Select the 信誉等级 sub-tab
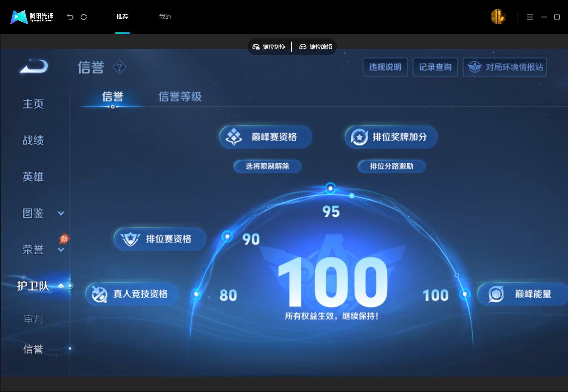Viewport: 568px width, 392px height. 180,97
